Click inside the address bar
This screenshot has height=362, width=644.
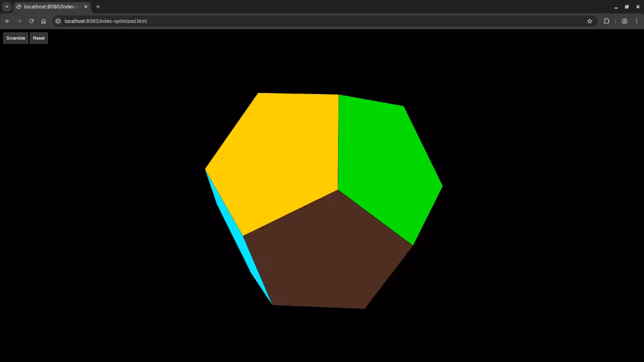[x=201, y=21]
